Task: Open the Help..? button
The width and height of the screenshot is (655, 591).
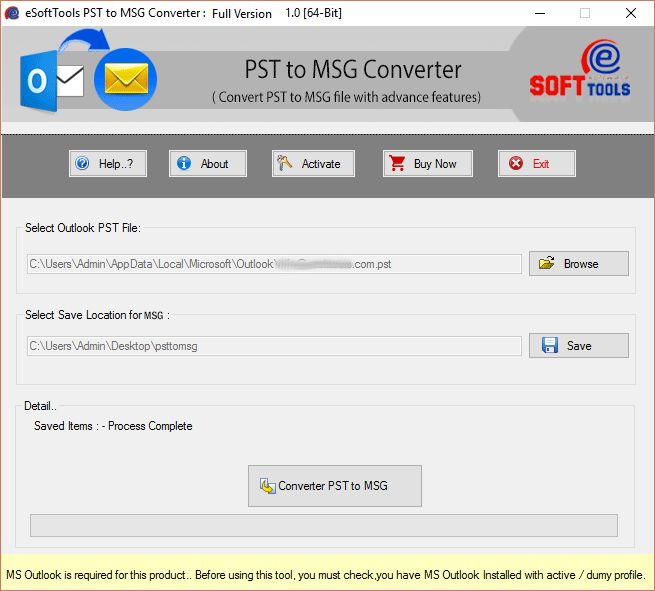Action: [108, 164]
